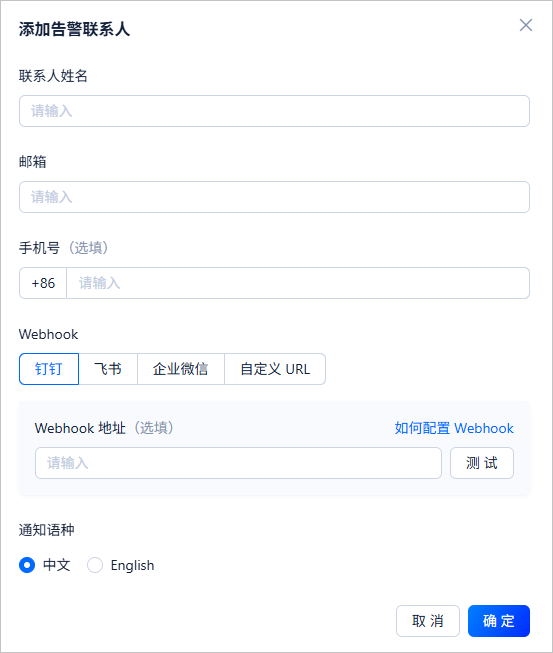Click the Webhook 地址 input field
Viewport: 553px width, 653px height.
[x=238, y=463]
